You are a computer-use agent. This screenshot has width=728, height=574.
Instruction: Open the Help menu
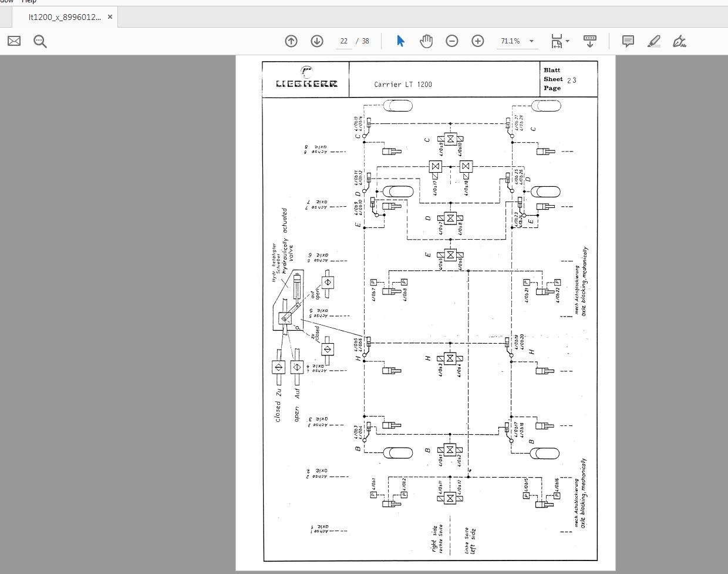click(29, 2)
